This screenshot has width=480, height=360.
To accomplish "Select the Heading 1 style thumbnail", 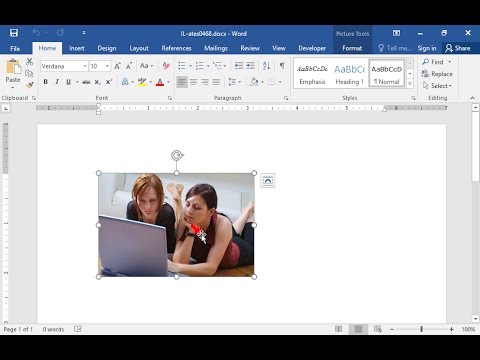I will point(349,74).
